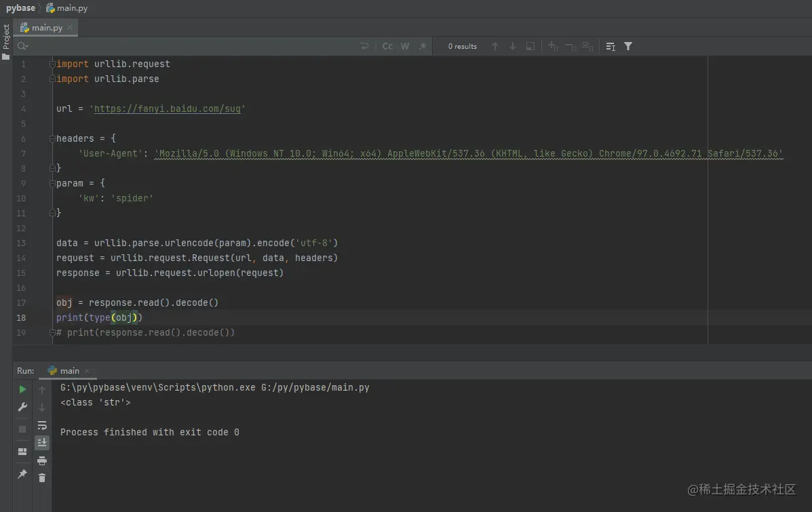Add selection for next occurrence icon
The height and width of the screenshot is (512, 812).
[x=553, y=46]
